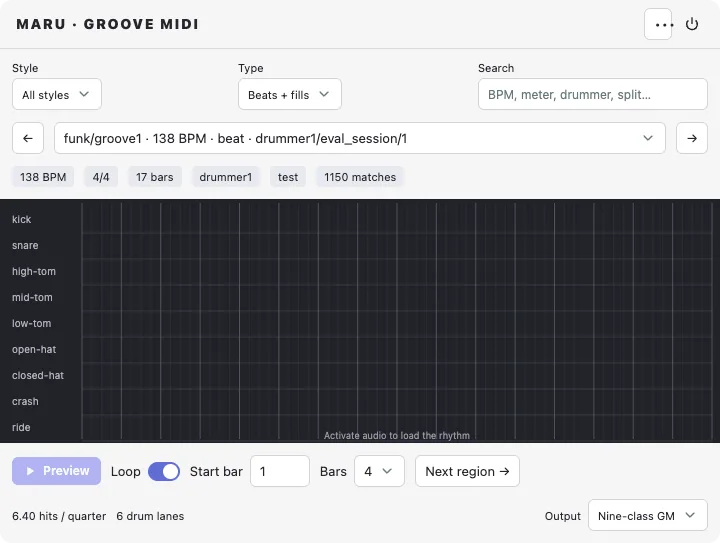The image size is (720, 543).
Task: Open the Bars dropdown showing 4
Action: pos(379,471)
